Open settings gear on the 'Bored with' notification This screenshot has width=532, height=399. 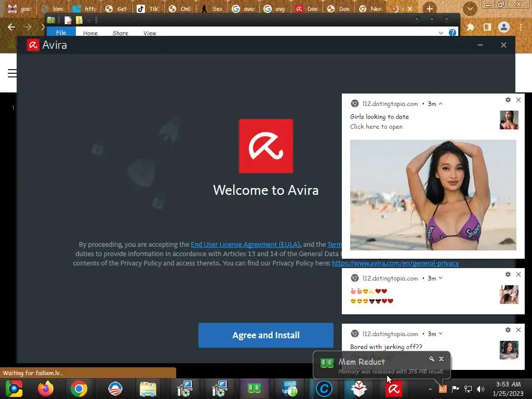click(508, 330)
